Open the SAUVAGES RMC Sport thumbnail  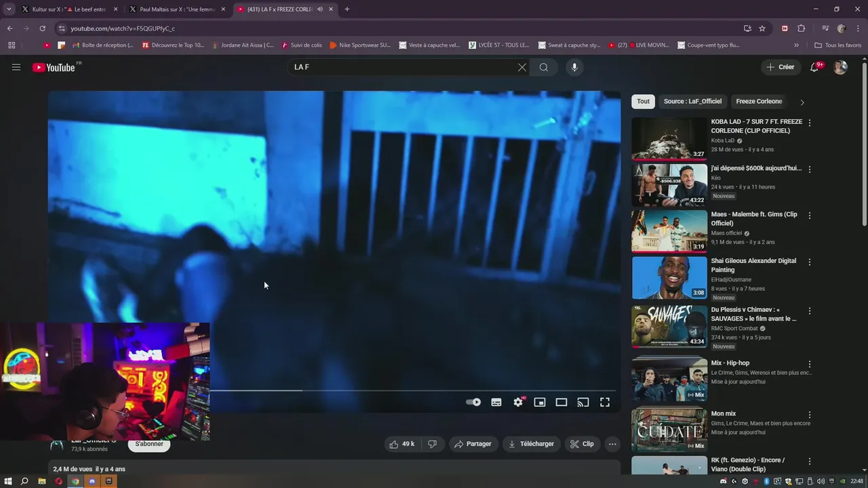[669, 326]
